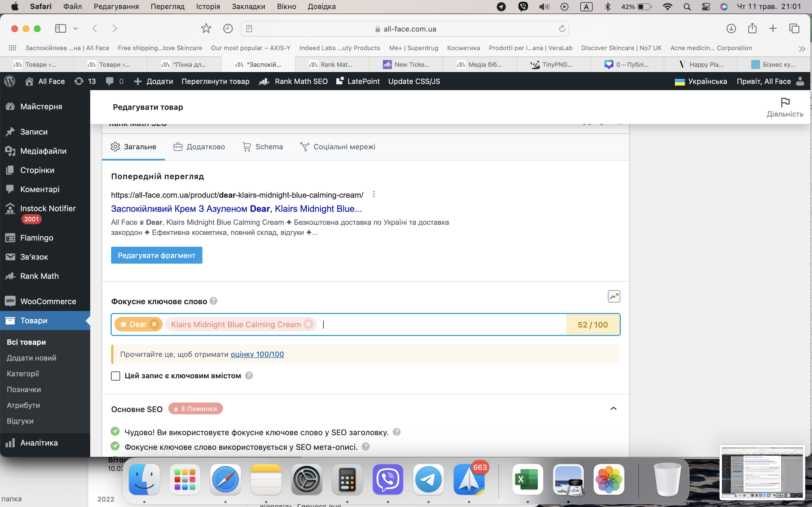Click the Safari reload page icon
This screenshot has height=507, width=812.
point(562,29)
